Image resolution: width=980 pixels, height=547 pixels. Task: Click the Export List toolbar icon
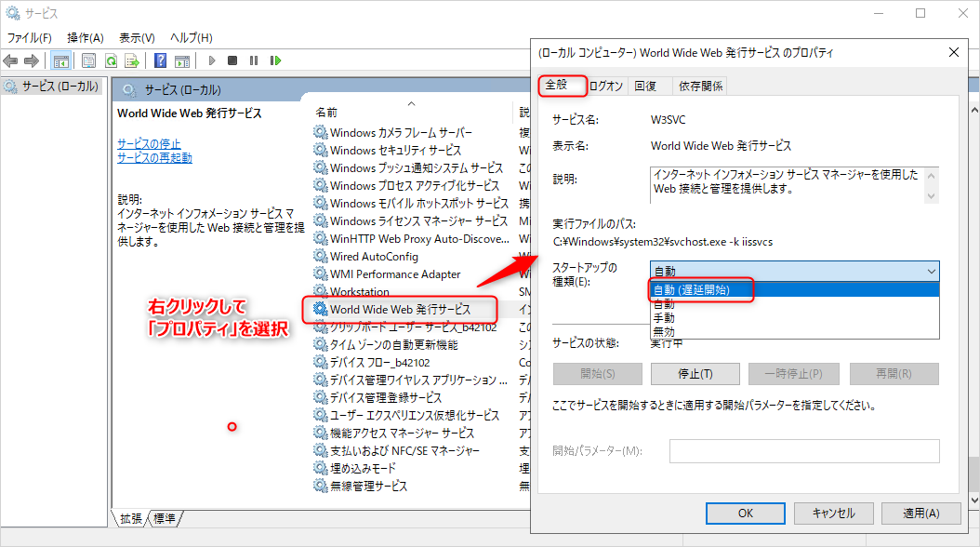132,60
